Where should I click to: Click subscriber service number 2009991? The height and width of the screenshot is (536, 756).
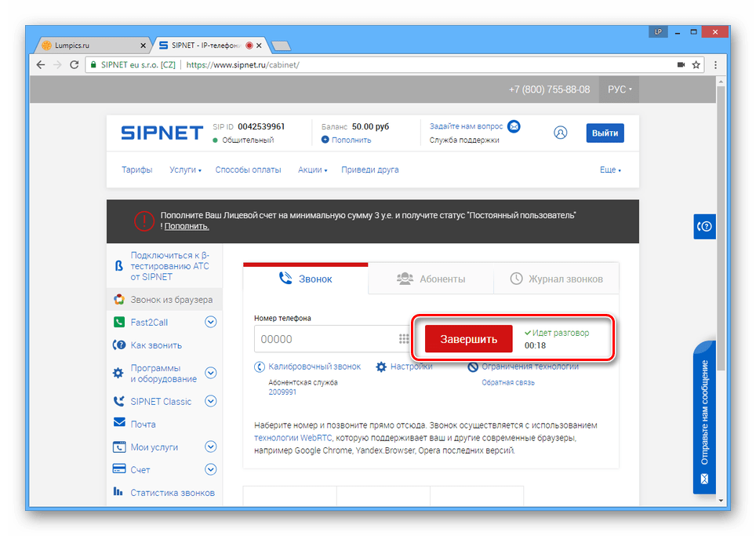(x=282, y=392)
